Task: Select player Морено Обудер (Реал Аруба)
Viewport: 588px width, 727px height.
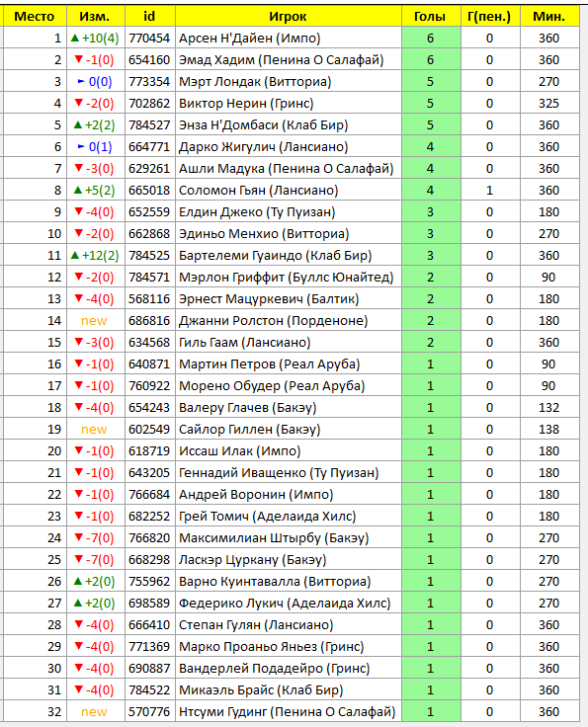Action: (272, 386)
